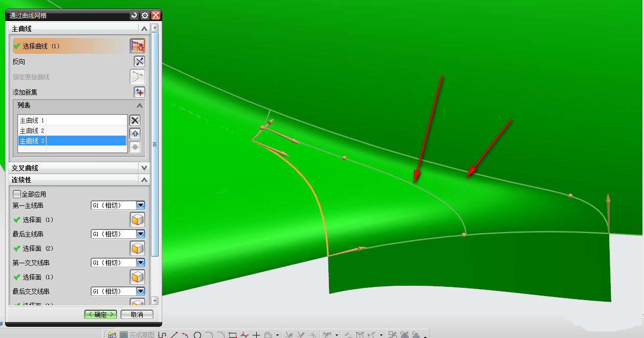Click the reset dialog icon in title bar
644x338 pixels.
[134, 15]
